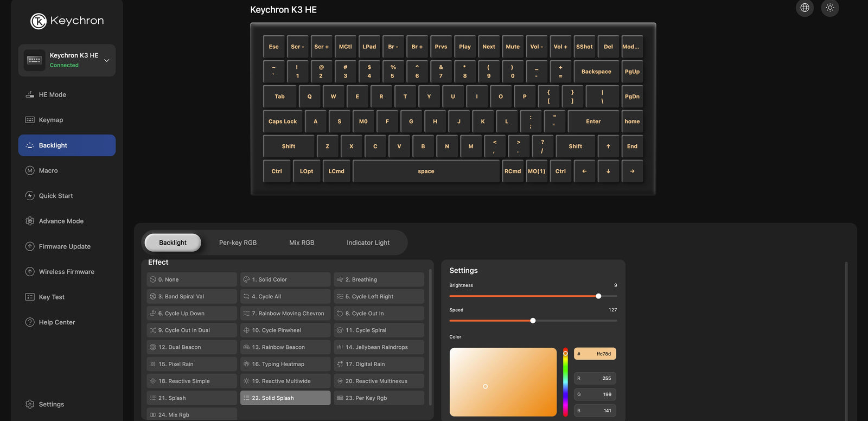Click the Enter key on keyboard preview
Viewport: 868px width, 421px height.
pos(593,122)
